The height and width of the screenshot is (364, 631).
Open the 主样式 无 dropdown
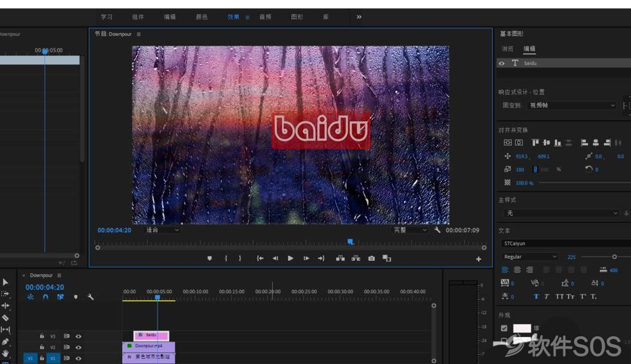click(x=562, y=213)
